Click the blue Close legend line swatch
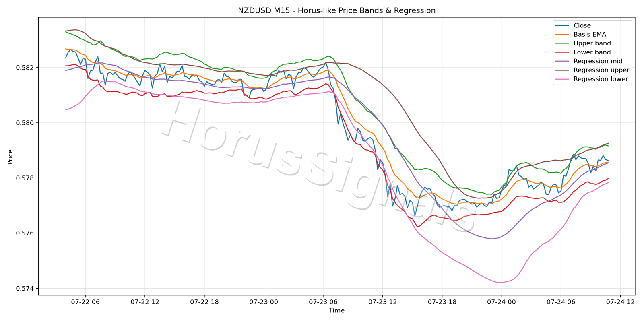 562,26
